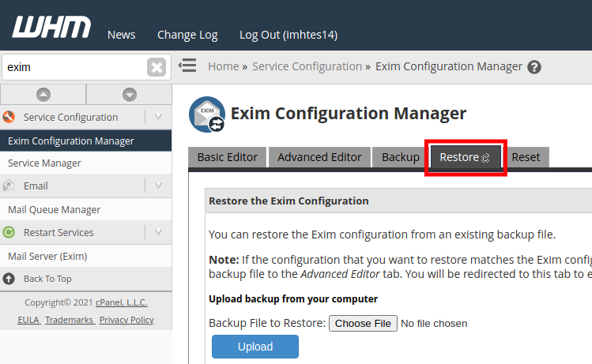The height and width of the screenshot is (364, 592).
Task: Click the Back To Top arrow icon
Action: (9, 279)
